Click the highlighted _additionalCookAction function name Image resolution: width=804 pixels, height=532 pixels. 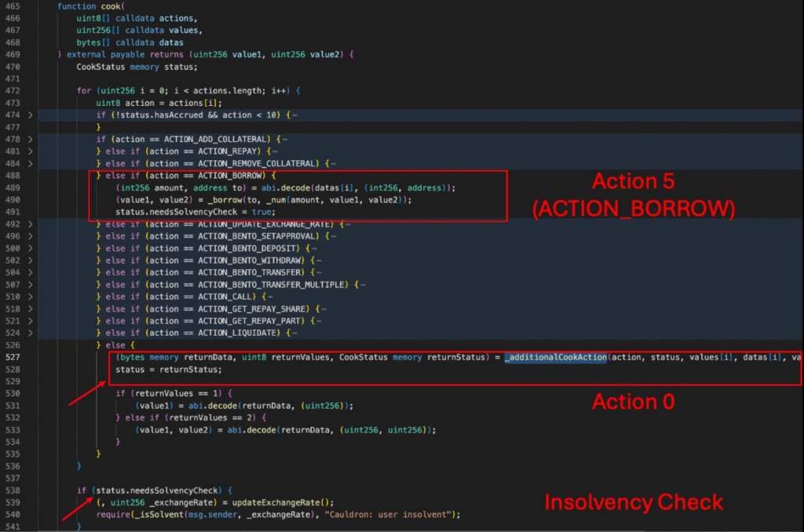pyautogui.click(x=556, y=358)
